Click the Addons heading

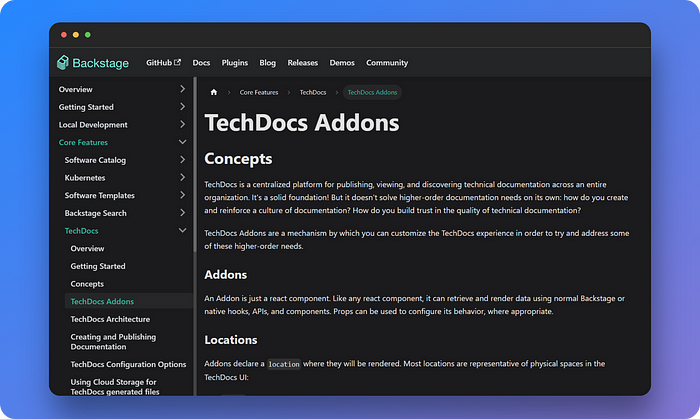pyautogui.click(x=225, y=274)
